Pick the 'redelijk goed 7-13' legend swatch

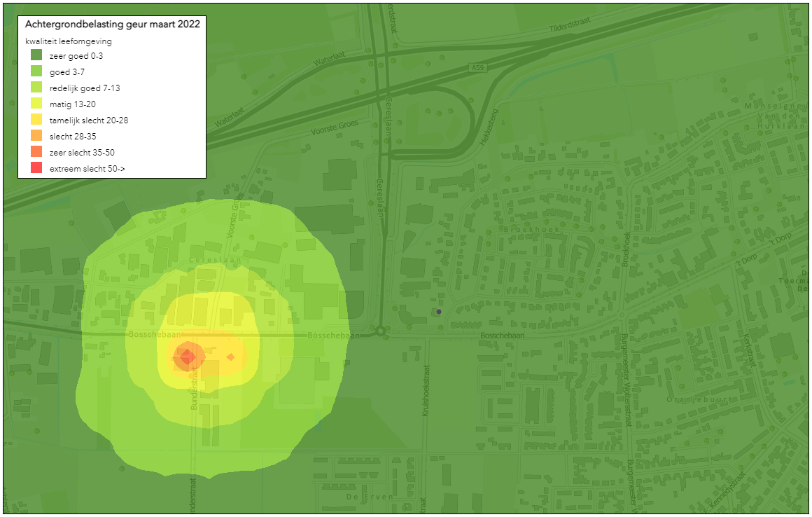[x=36, y=87]
